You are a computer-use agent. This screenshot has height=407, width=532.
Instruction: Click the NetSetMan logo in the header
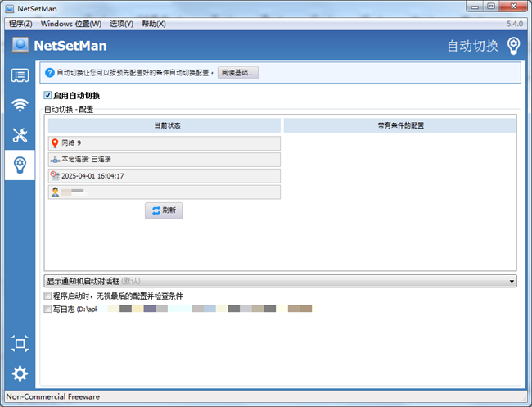[x=20, y=45]
